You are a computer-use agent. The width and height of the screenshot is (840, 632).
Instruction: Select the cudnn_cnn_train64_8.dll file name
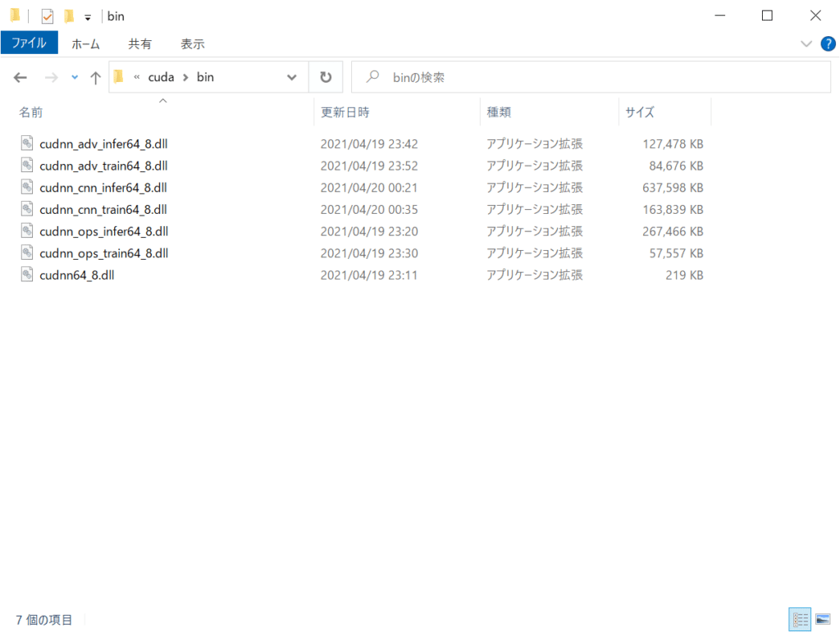pos(103,209)
